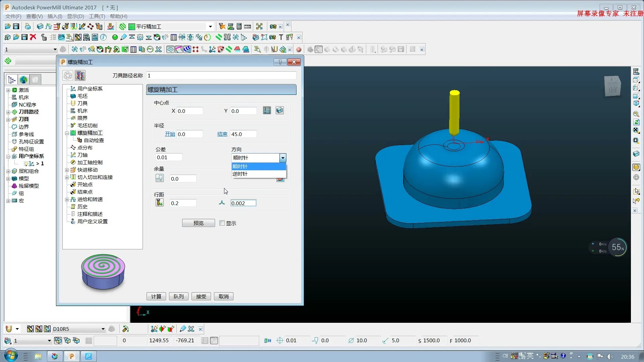The height and width of the screenshot is (362, 644).
Task: Click the 预览 preview button
Action: 198,223
